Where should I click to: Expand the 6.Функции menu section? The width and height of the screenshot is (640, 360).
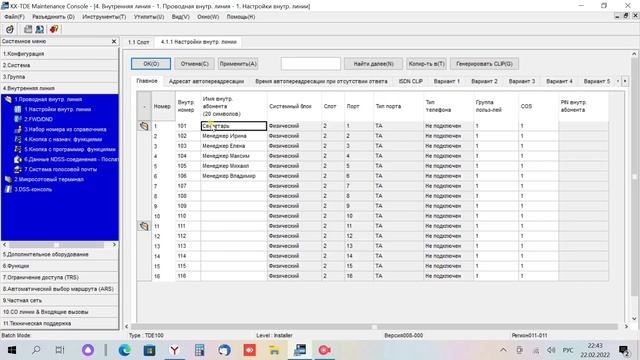point(60,266)
